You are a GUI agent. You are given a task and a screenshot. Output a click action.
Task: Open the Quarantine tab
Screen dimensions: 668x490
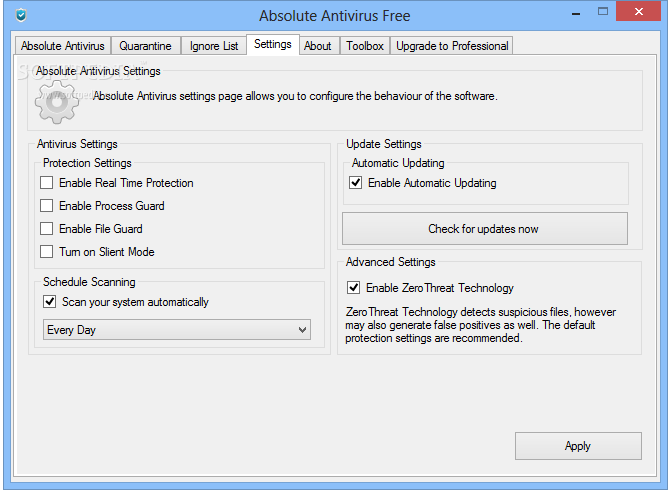[145, 46]
